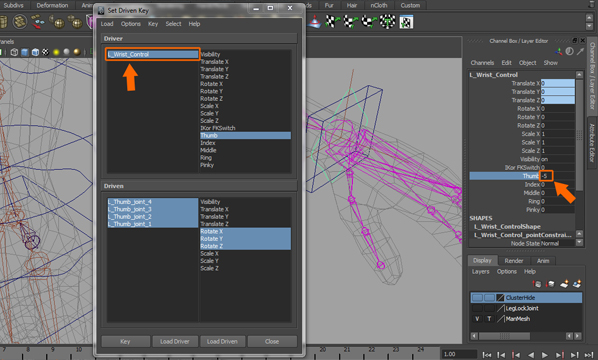Click the axis manipulator icon in Channel Box
Screen dimensions: 598x360
(x=558, y=51)
